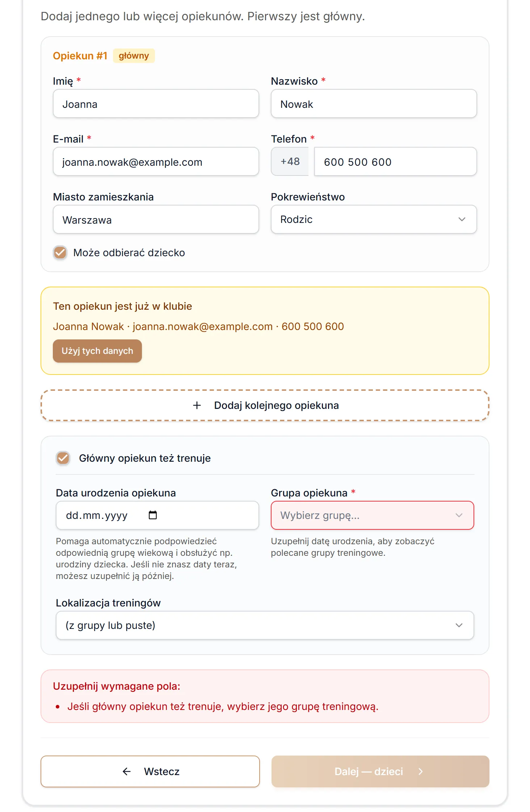This screenshot has height=812, width=530.
Task: Click the left arrow icon on Wstecz
Action: click(126, 771)
